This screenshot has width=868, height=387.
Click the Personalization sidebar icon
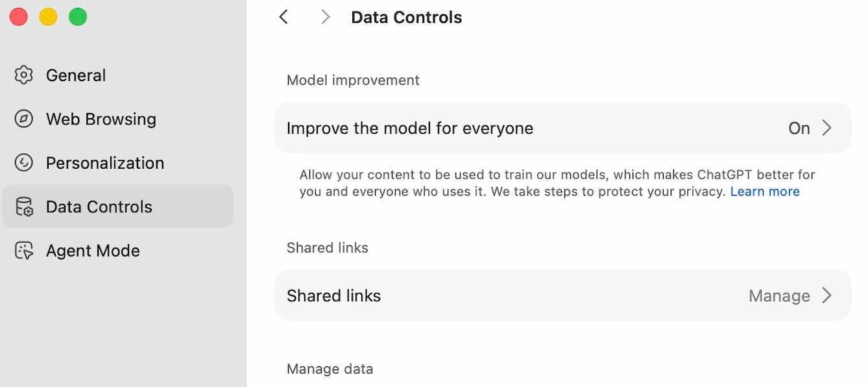tap(24, 163)
